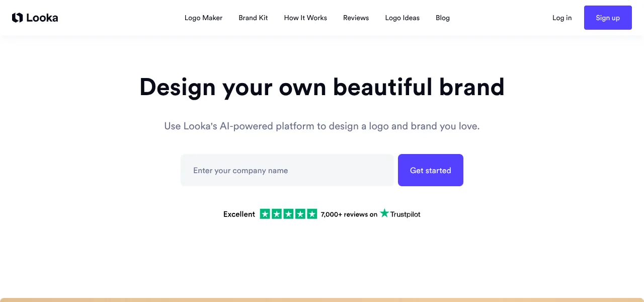Focus the company name input field
The width and height of the screenshot is (644, 302).
[x=287, y=170]
